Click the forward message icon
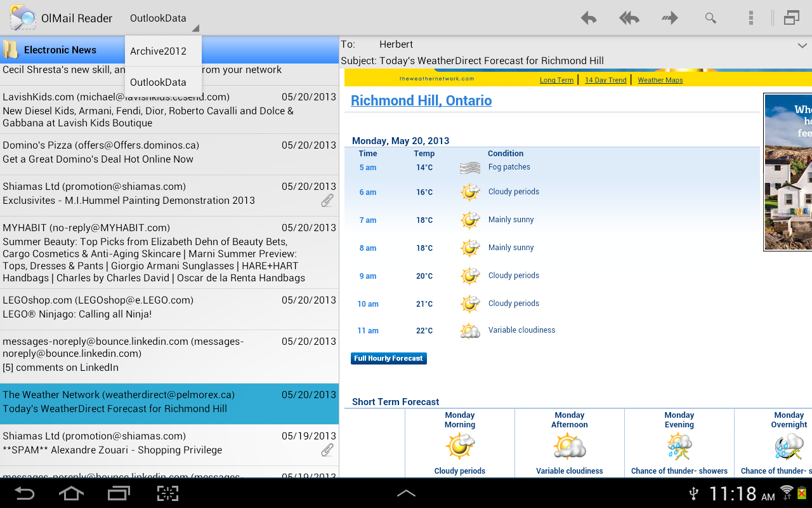 tap(669, 18)
